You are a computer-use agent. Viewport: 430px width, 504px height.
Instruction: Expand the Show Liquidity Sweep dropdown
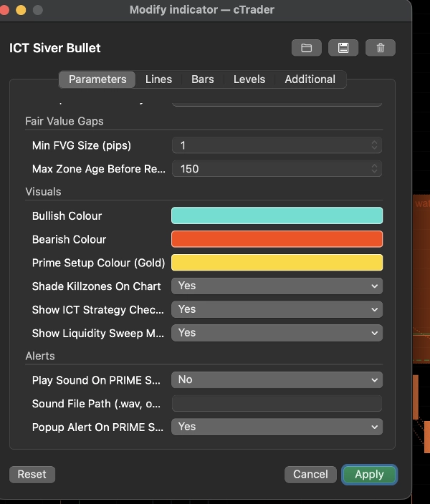277,333
